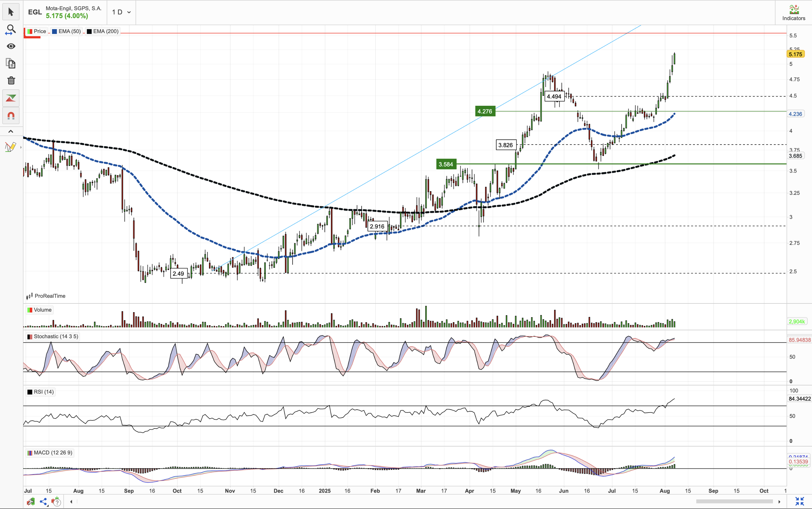Expand drawing tools flyout arrow

click(21, 147)
